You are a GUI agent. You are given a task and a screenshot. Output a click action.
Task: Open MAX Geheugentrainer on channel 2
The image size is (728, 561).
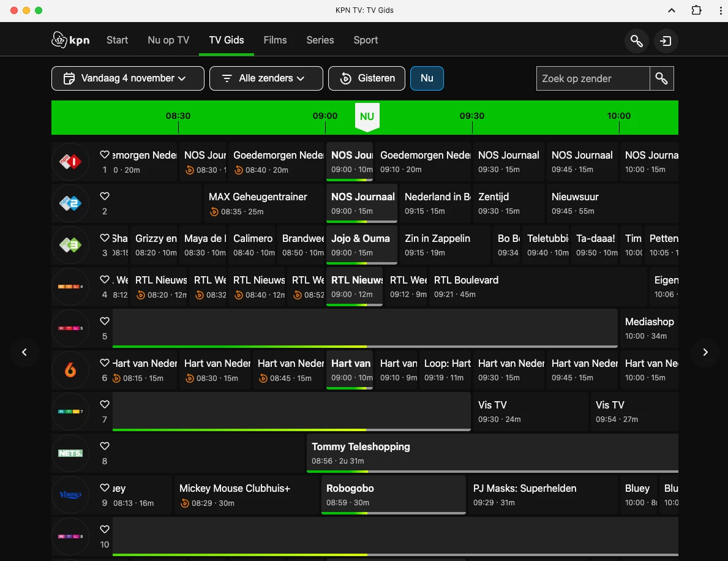pyautogui.click(x=264, y=203)
